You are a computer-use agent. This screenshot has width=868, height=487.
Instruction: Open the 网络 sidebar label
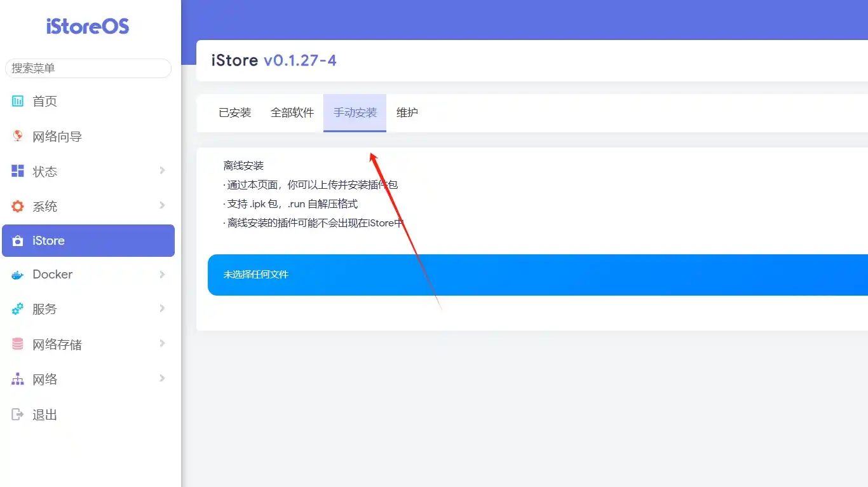[x=45, y=380]
